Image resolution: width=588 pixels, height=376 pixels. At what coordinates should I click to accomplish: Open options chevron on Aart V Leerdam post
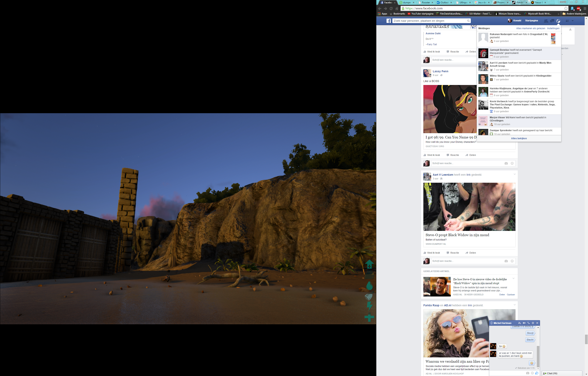click(514, 174)
